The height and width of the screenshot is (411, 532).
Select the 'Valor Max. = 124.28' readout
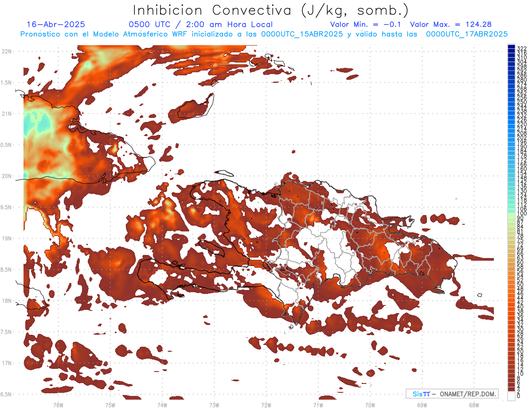coord(451,24)
